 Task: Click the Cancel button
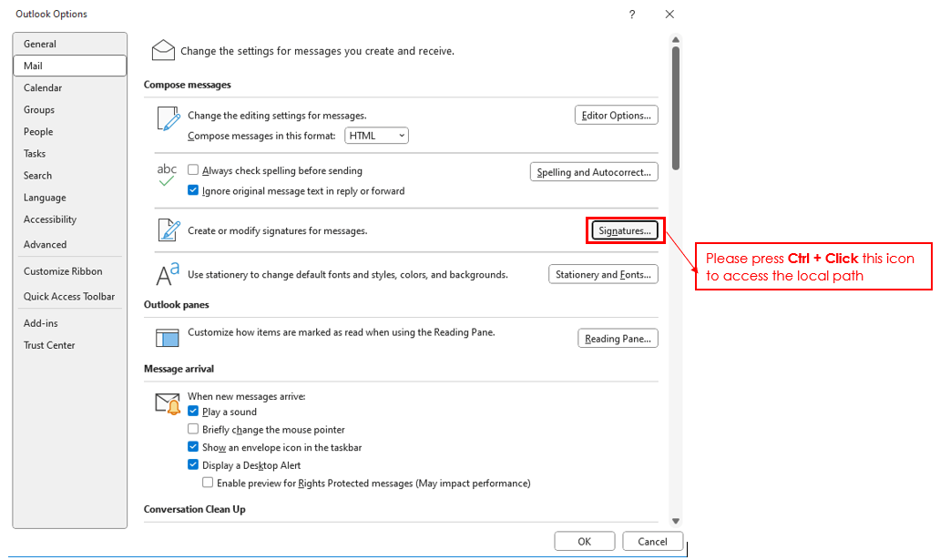pos(652,542)
